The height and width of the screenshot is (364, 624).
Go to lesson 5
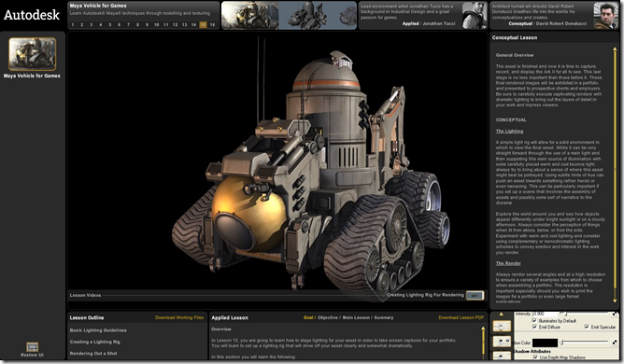pyautogui.click(x=110, y=24)
